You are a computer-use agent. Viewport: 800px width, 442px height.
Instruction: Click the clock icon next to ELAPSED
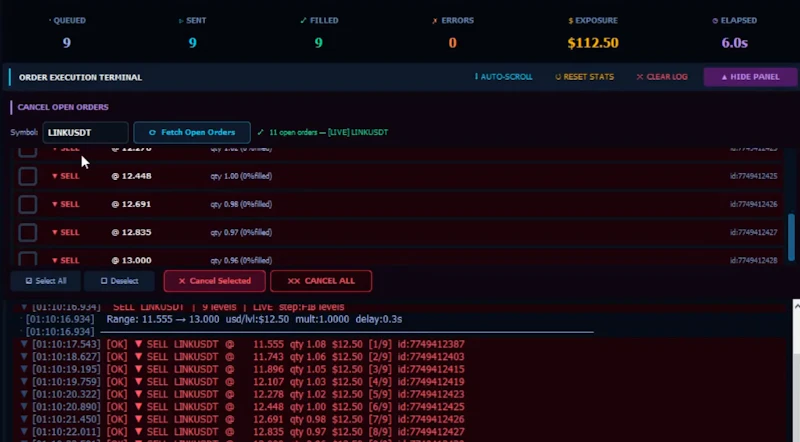coord(715,21)
